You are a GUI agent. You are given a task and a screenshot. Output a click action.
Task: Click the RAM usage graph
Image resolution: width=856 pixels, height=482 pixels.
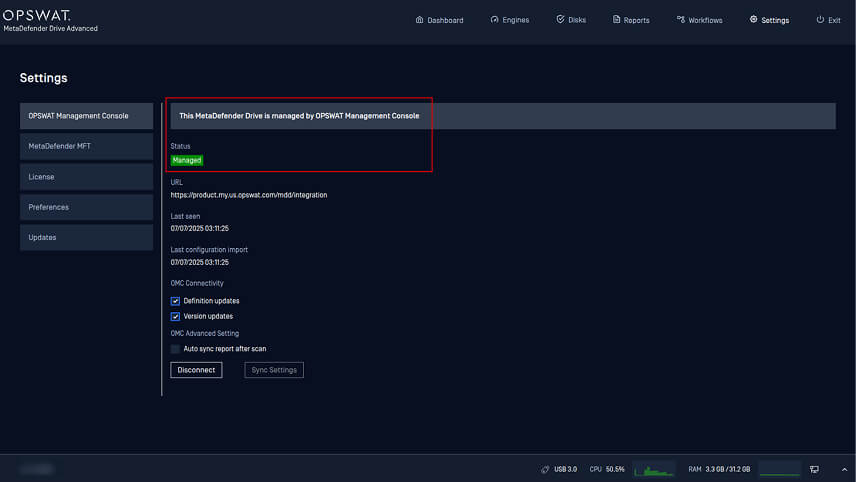[779, 469]
